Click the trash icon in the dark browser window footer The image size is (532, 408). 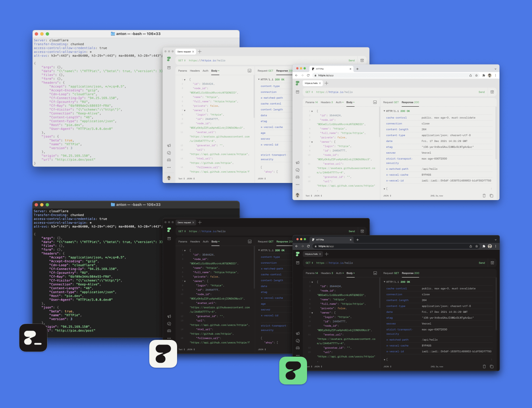coord(484,366)
